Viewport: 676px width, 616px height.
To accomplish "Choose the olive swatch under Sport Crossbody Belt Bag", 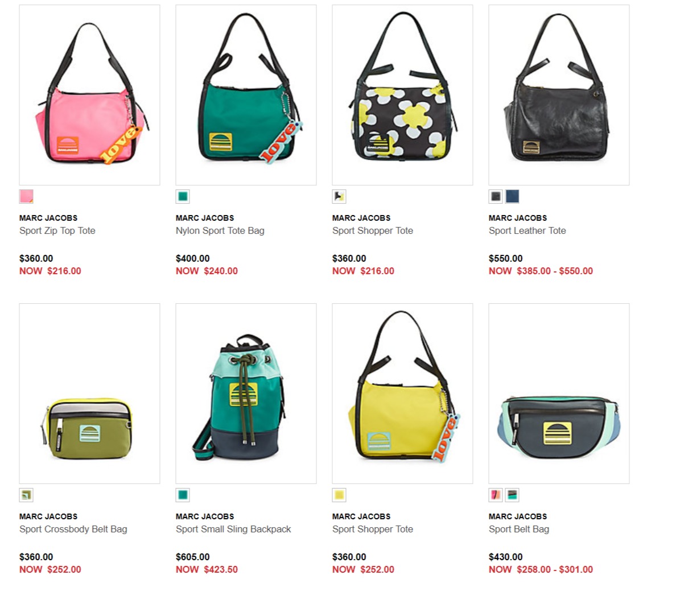I will [x=26, y=495].
